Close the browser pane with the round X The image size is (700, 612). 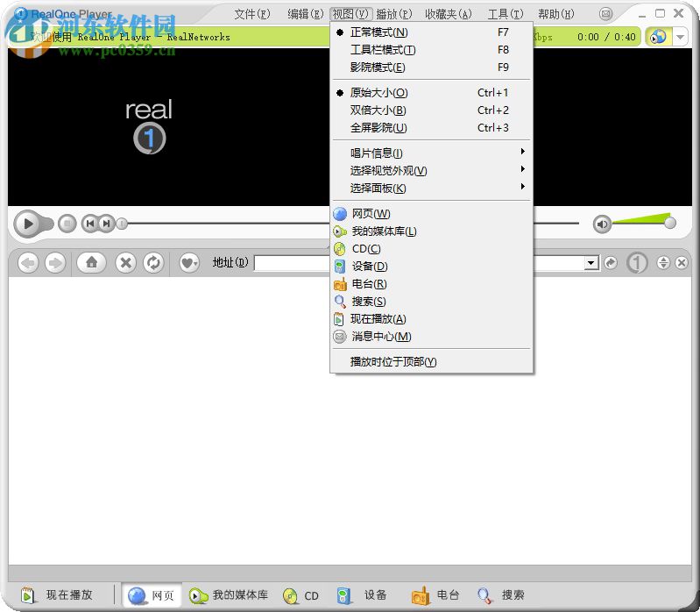(682, 263)
